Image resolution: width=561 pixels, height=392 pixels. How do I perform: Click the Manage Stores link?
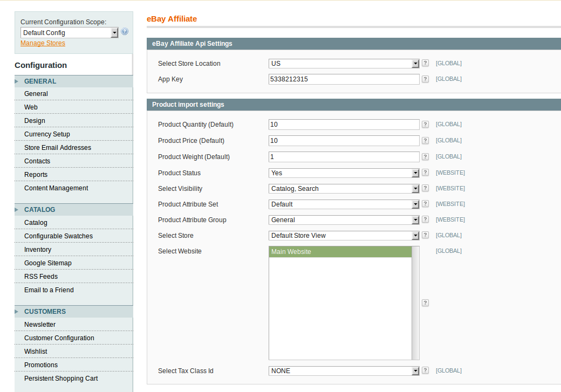(43, 43)
